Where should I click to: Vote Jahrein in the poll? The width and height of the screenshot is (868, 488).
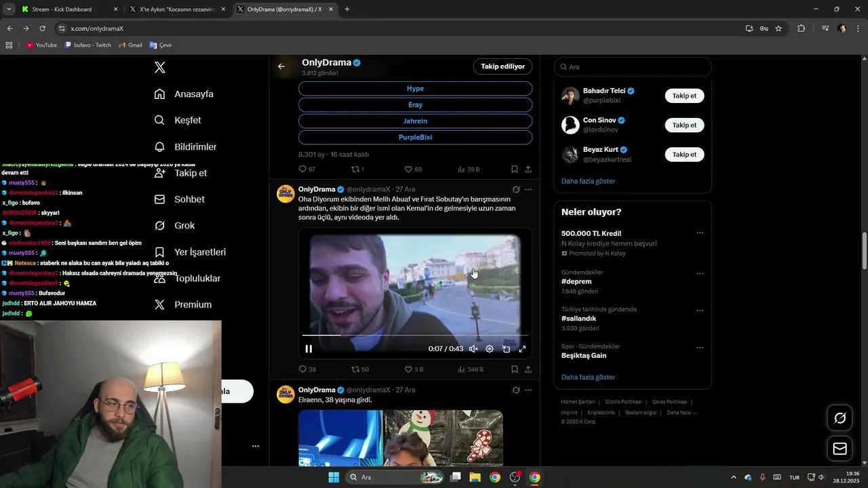[x=415, y=121]
